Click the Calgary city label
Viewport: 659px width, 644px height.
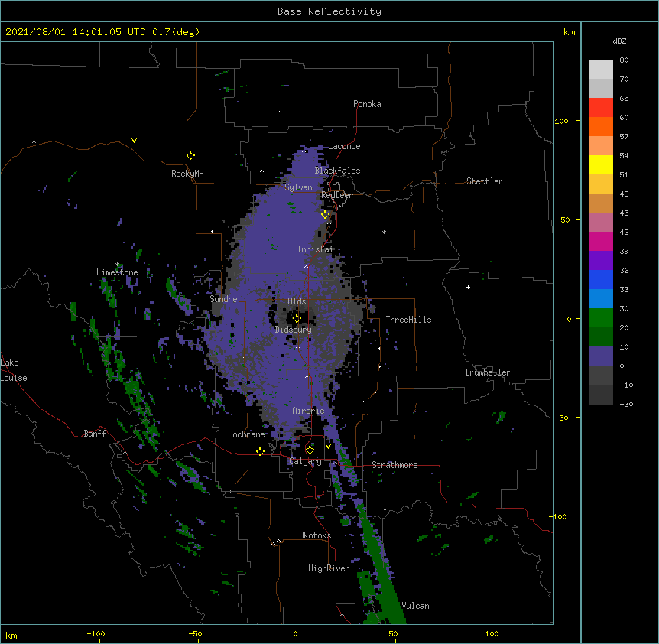pyautogui.click(x=305, y=461)
